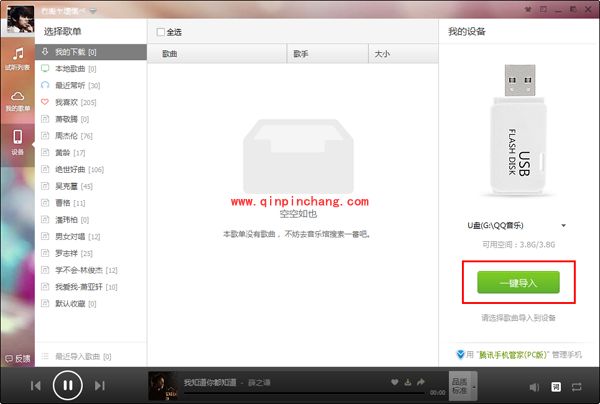Skip to the next track
The width and height of the screenshot is (600, 404).
(100, 386)
